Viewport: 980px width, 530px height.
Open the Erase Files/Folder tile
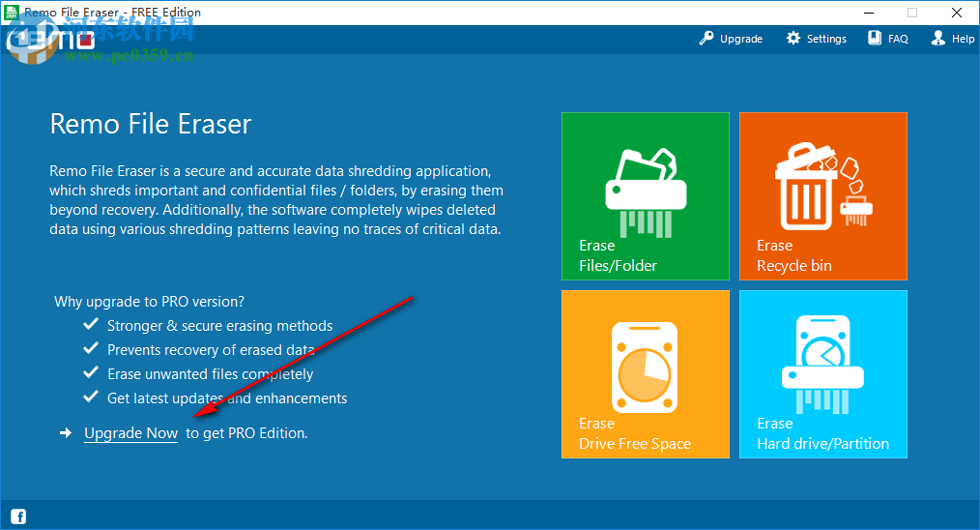(645, 196)
